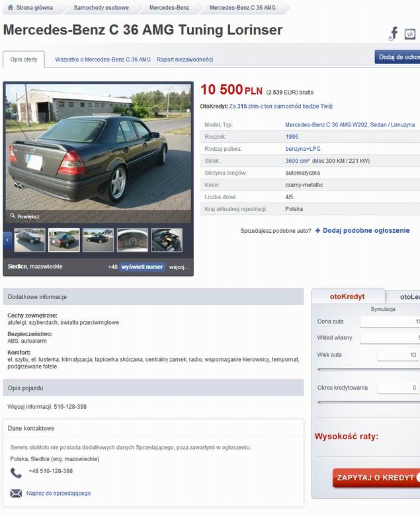Click the Okres kredytowania value field
Viewport: 420px width, 518px height.
tap(398, 388)
